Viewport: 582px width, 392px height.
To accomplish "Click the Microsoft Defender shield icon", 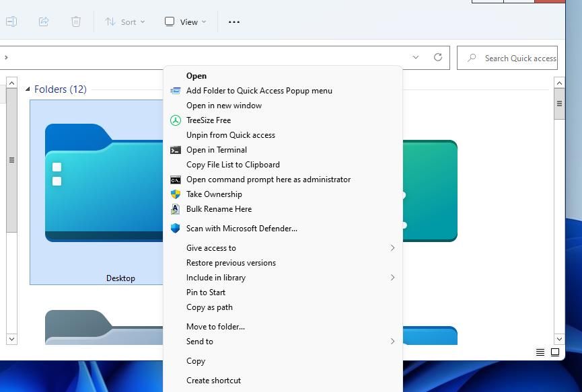I will (175, 229).
